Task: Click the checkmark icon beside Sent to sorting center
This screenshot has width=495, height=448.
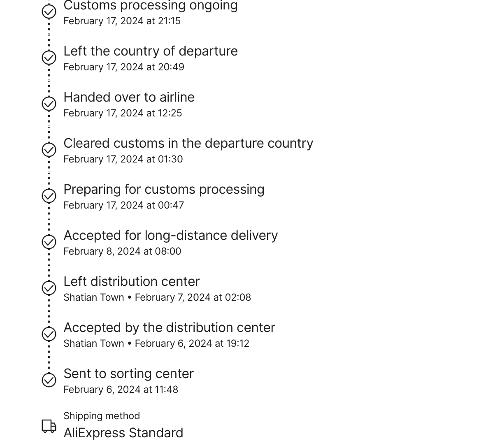Action: pos(49,380)
